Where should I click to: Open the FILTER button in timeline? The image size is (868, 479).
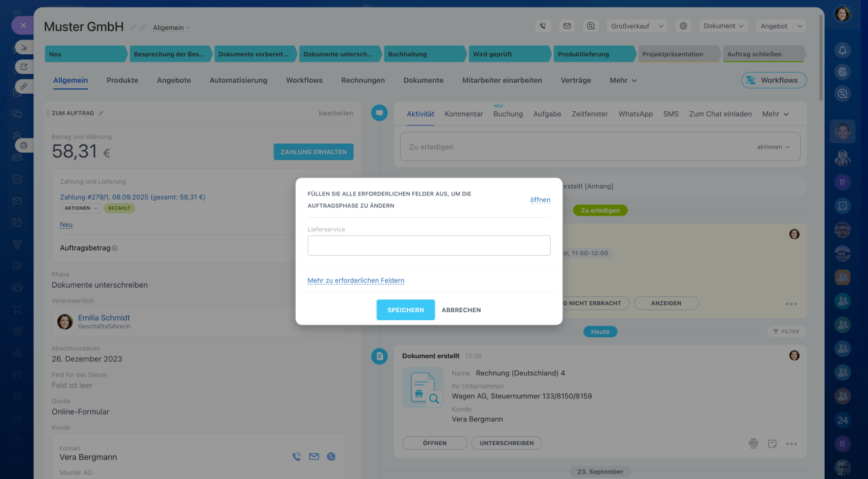785,332
